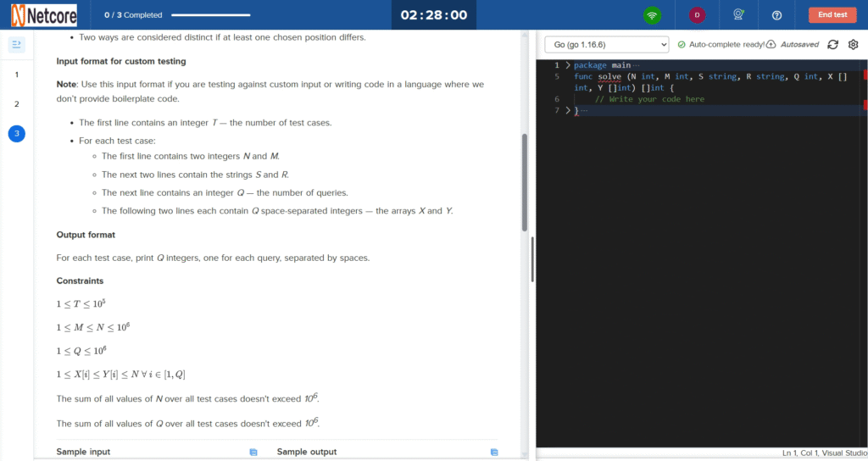Viewport: 868px width, 461px height.
Task: Select question 3 in sidebar
Action: (x=17, y=133)
